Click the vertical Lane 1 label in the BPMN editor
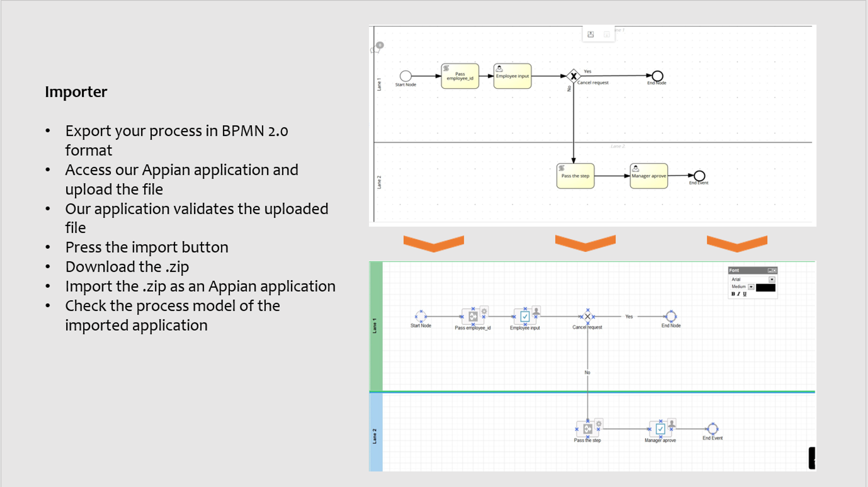The width and height of the screenshot is (868, 487). (x=379, y=84)
